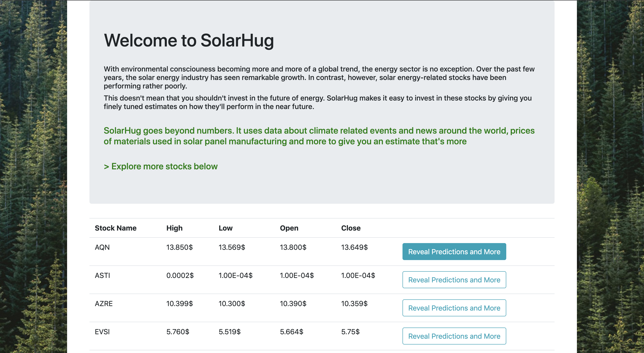Click ASTI high price 0.0002$
Viewport: 644px width, 353px height.
click(180, 275)
